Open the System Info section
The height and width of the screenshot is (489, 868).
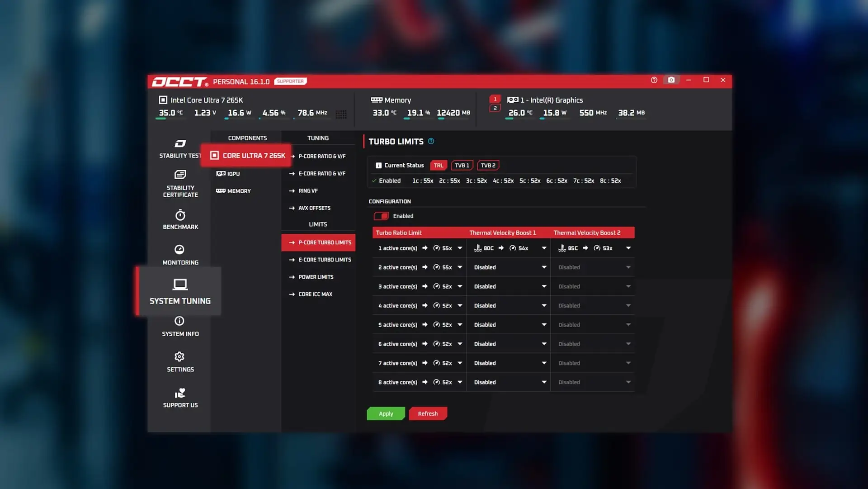click(180, 327)
